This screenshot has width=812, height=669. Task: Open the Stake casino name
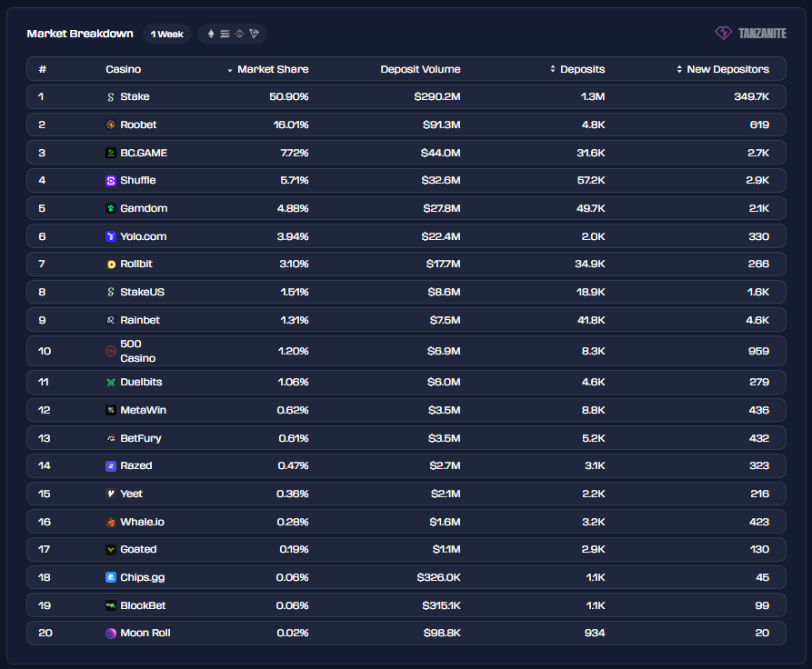(135, 97)
